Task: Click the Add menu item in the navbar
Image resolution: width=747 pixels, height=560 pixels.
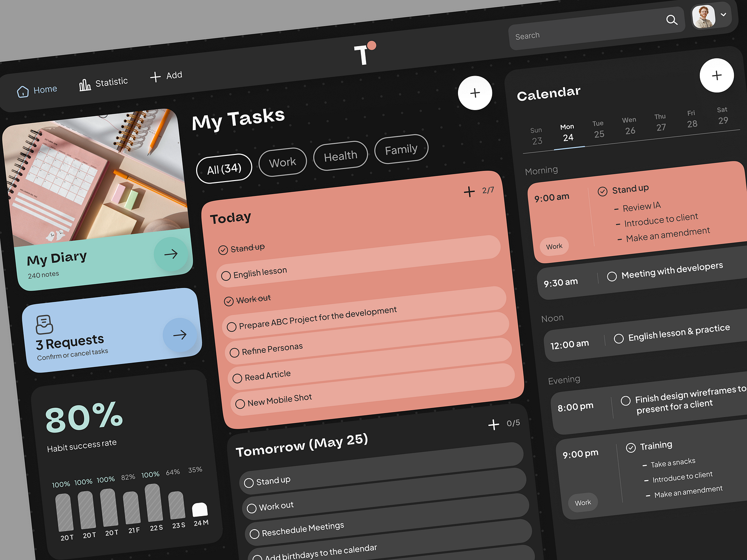Action: (x=166, y=75)
